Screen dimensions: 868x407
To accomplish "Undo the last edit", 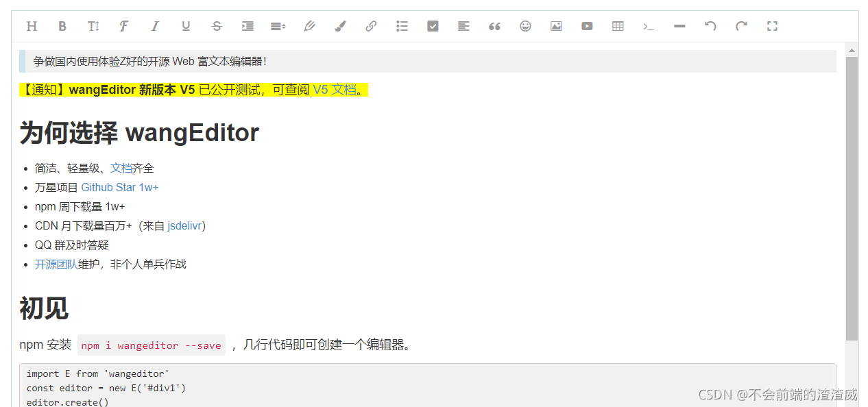I will point(710,26).
